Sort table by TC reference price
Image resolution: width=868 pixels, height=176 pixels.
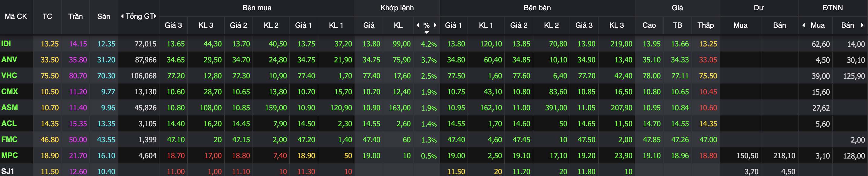point(47,17)
